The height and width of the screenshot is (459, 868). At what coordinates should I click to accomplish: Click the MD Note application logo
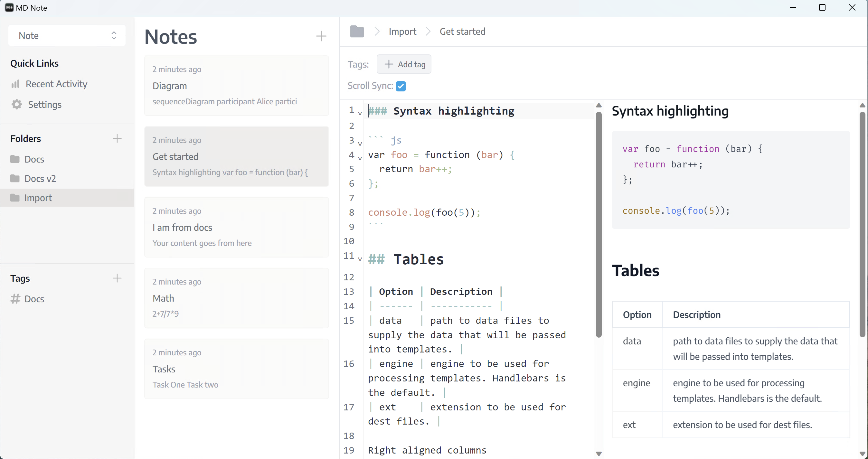point(9,7)
